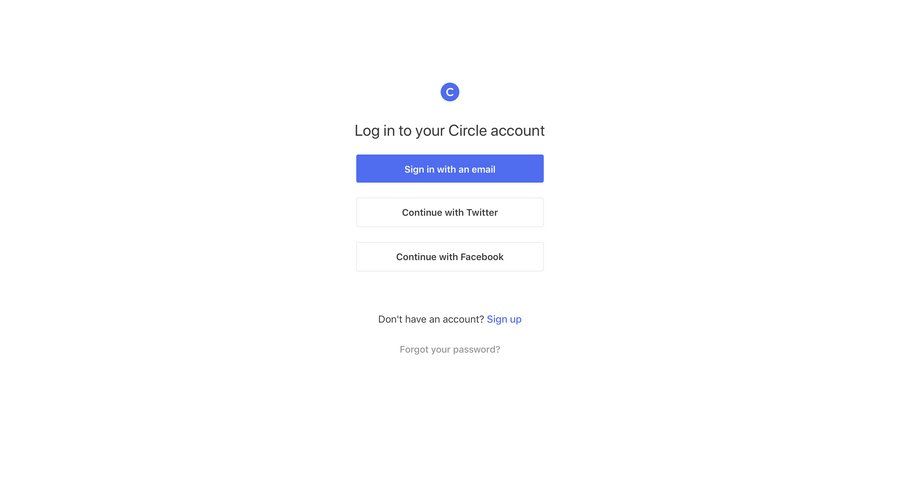
Task: Choose the blue email sign-in button
Action: (x=449, y=169)
